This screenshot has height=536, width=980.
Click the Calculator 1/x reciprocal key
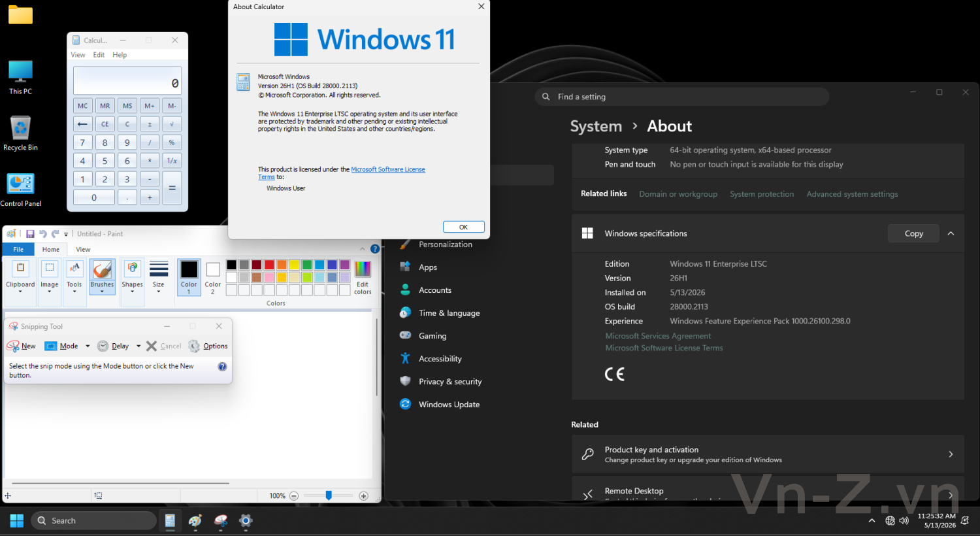click(172, 161)
